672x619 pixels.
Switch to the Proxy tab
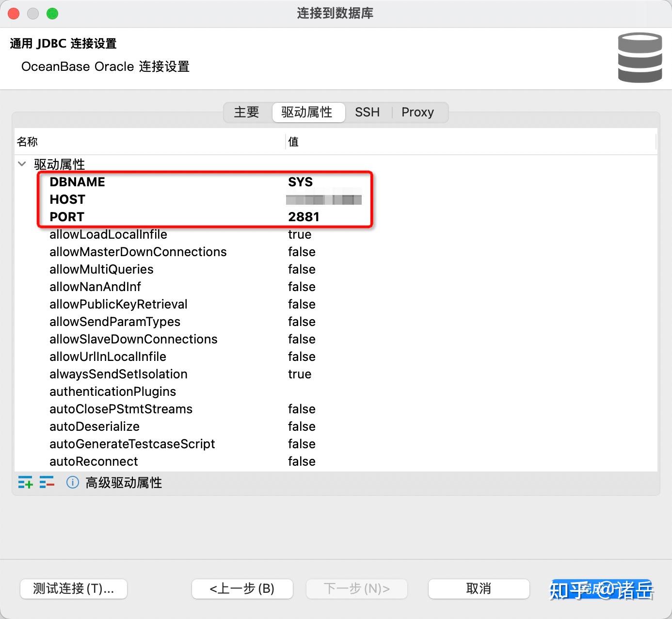click(x=417, y=112)
